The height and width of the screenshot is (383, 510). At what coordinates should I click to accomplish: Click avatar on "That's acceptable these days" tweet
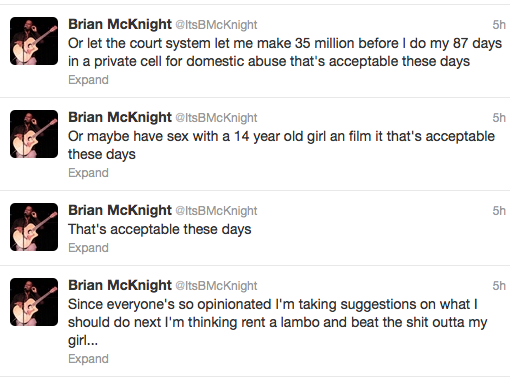click(x=34, y=227)
